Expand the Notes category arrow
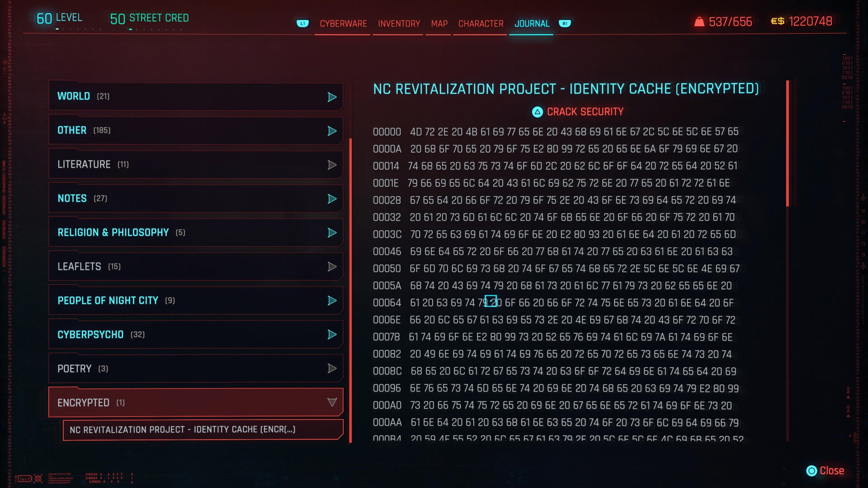The height and width of the screenshot is (488, 868). (332, 199)
